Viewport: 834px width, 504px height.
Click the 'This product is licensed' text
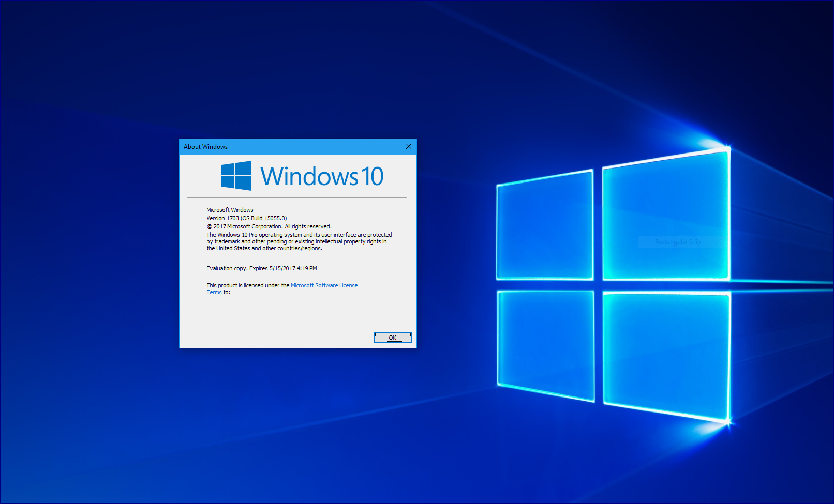[x=248, y=285]
